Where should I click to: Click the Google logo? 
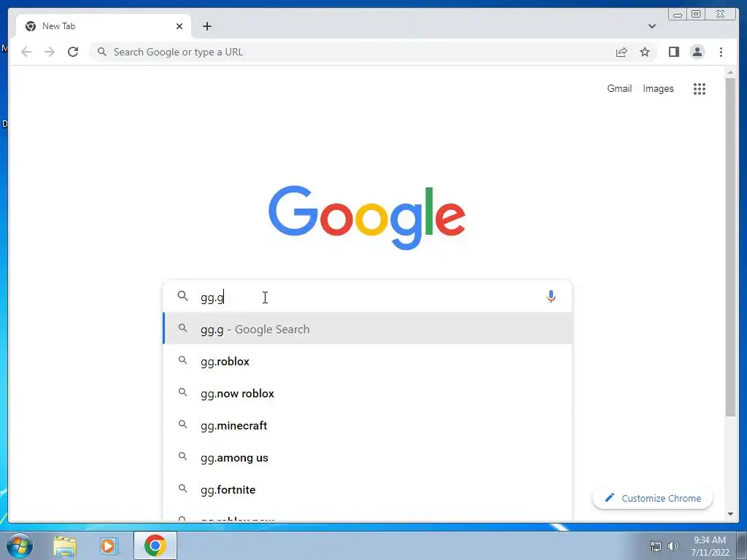click(x=367, y=217)
